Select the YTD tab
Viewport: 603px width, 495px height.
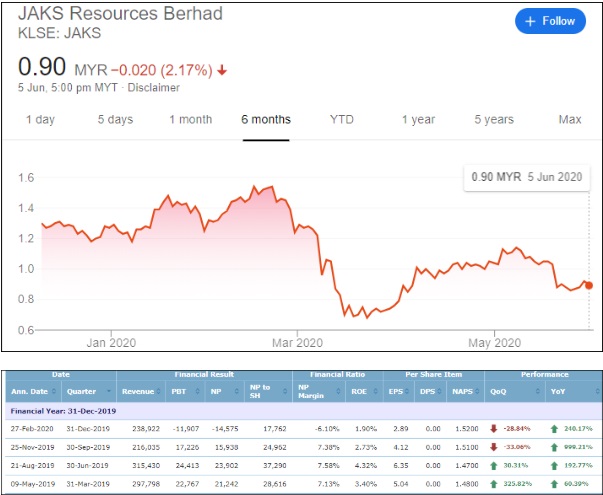pos(342,120)
